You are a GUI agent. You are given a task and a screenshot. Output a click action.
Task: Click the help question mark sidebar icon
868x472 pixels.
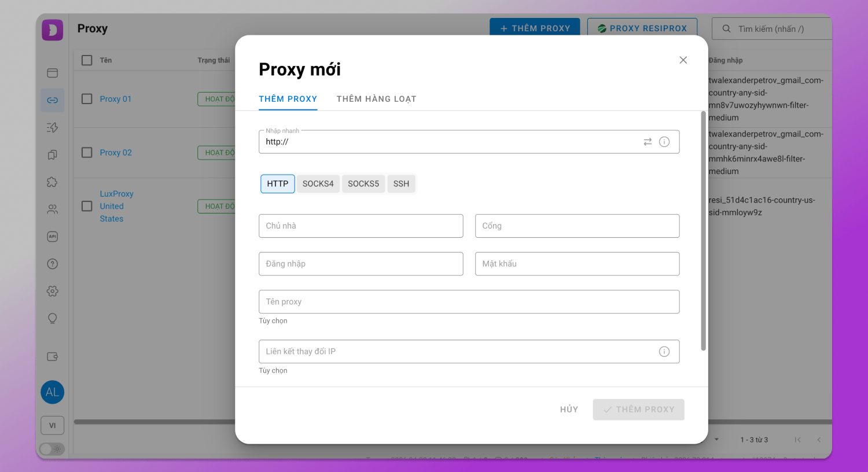click(x=53, y=264)
